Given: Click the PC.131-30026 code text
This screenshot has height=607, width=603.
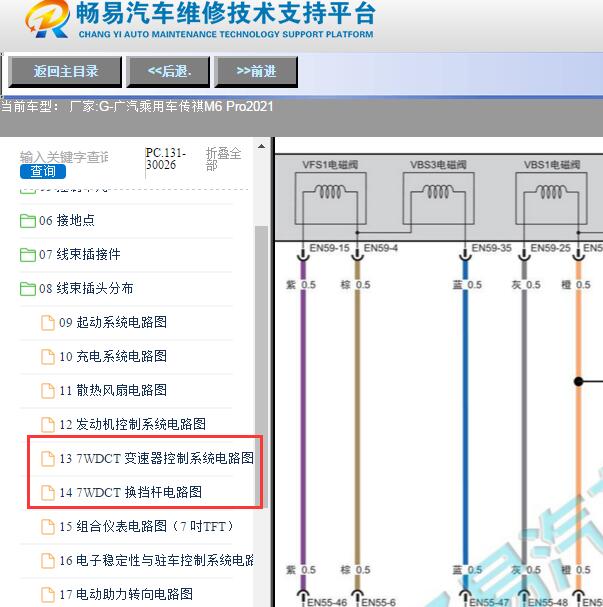Looking at the screenshot, I should point(166,159).
